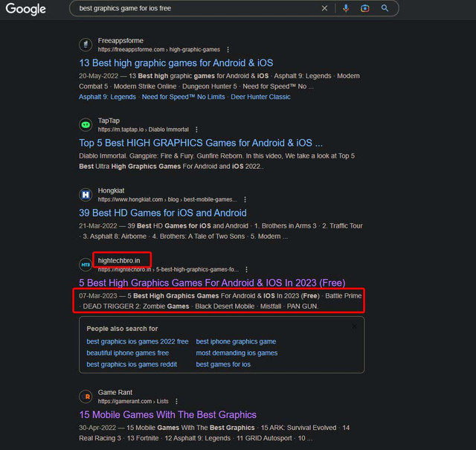Viewport: 476px width, 450px height.
Task: Clear the search box with X icon
Action: [x=324, y=8]
